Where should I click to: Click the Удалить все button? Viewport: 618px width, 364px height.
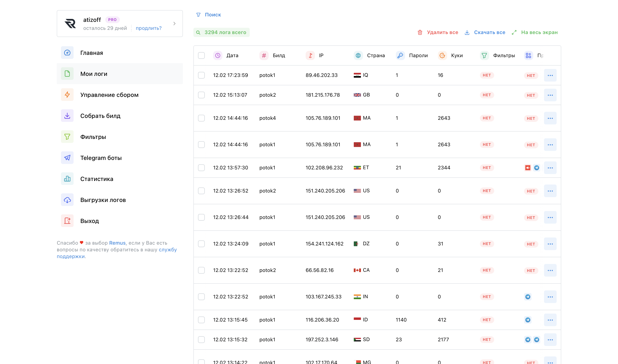point(438,32)
